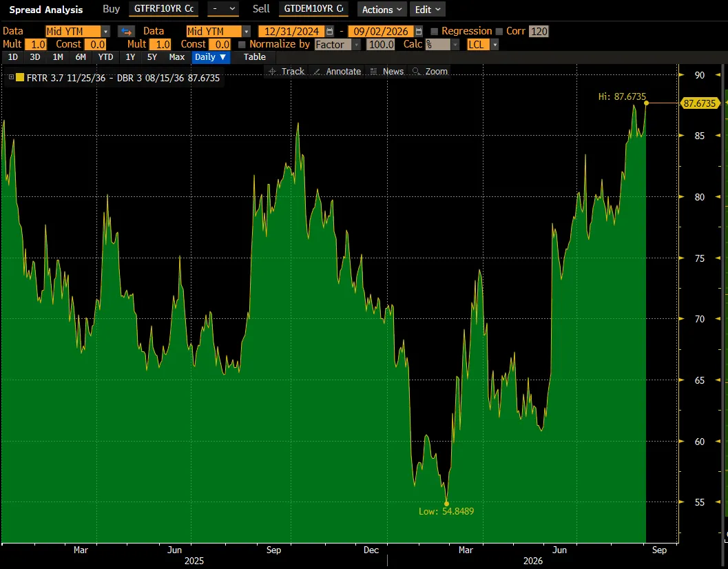Collapse the spread legend with the small box icon
Screen dimensions: 728x569
point(11,78)
